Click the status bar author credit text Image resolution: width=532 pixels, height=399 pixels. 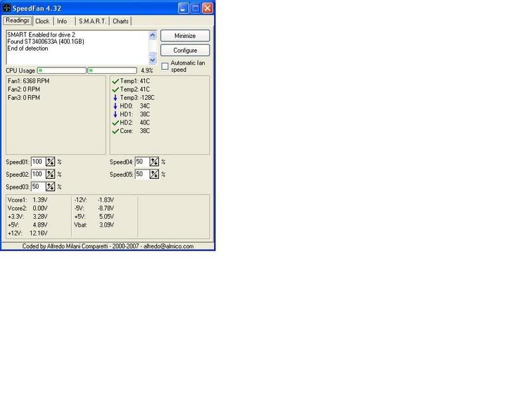(108, 246)
